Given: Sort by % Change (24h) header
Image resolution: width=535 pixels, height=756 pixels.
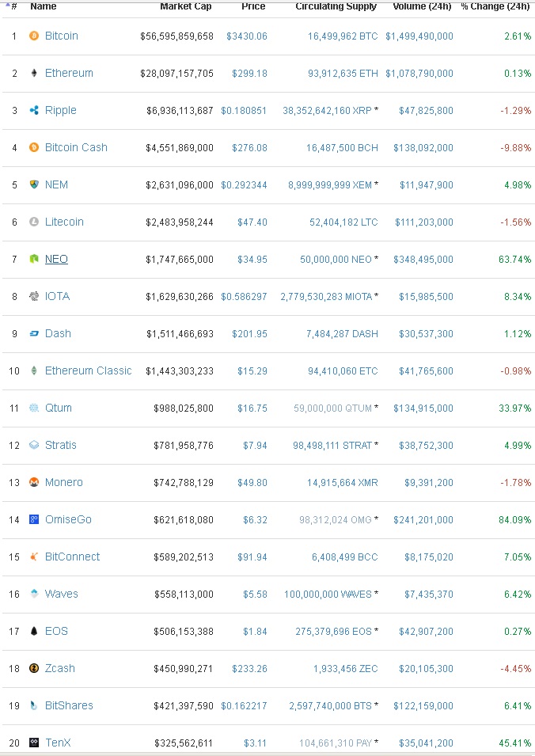Looking at the screenshot, I should point(495,6).
